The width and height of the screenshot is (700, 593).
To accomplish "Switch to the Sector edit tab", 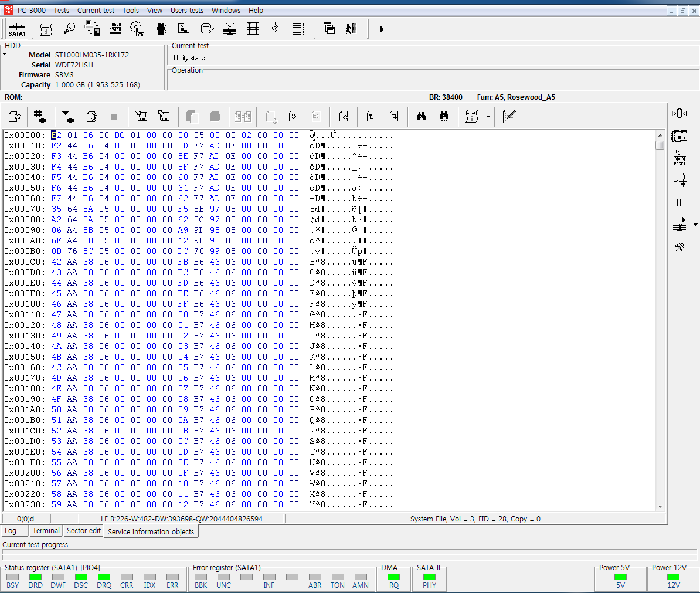I will click(x=83, y=530).
